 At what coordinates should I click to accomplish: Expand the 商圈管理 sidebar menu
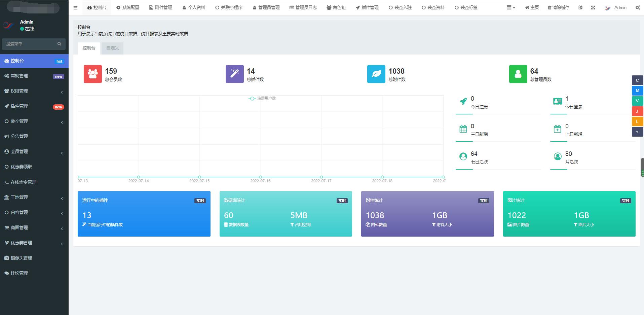(x=34, y=228)
